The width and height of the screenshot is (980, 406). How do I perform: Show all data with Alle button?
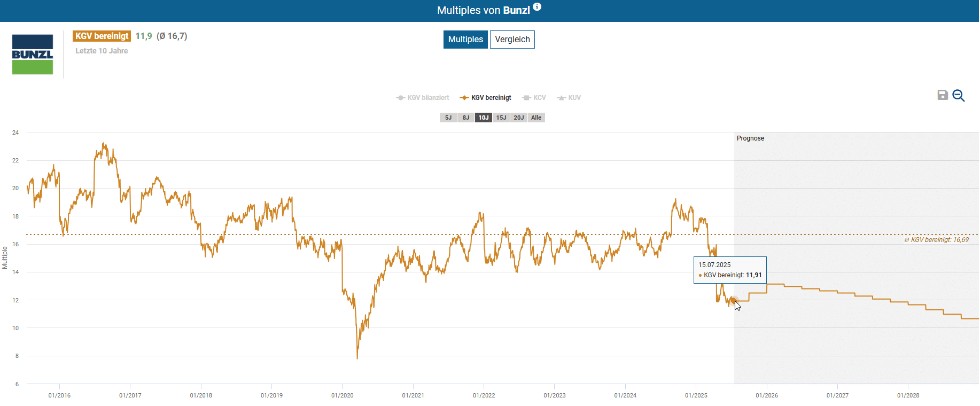(x=536, y=118)
